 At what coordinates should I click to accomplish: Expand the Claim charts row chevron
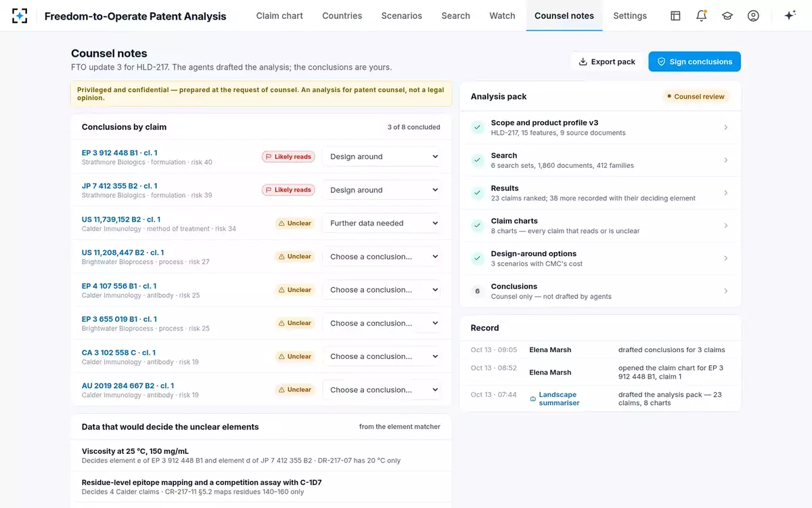point(726,226)
